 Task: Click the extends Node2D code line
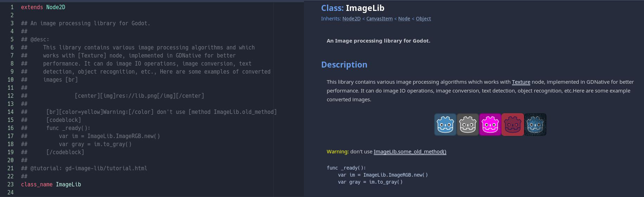tap(43, 7)
